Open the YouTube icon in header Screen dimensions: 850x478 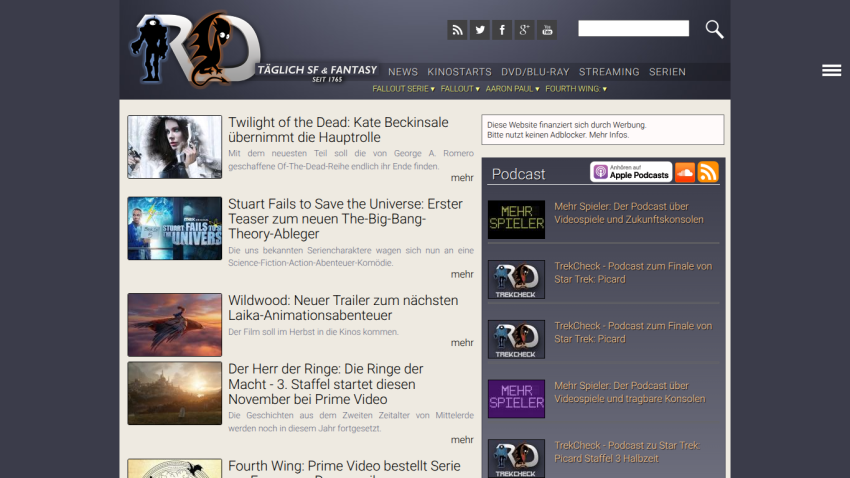point(547,30)
